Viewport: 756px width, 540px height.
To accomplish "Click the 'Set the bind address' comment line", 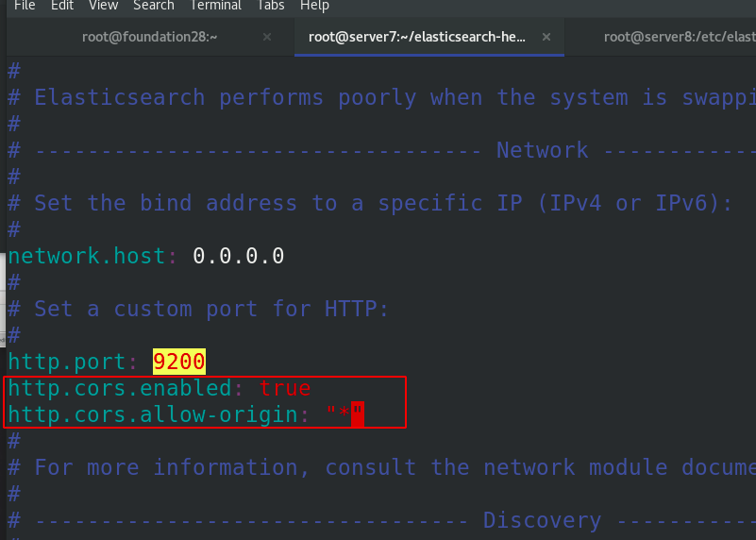I will point(370,203).
